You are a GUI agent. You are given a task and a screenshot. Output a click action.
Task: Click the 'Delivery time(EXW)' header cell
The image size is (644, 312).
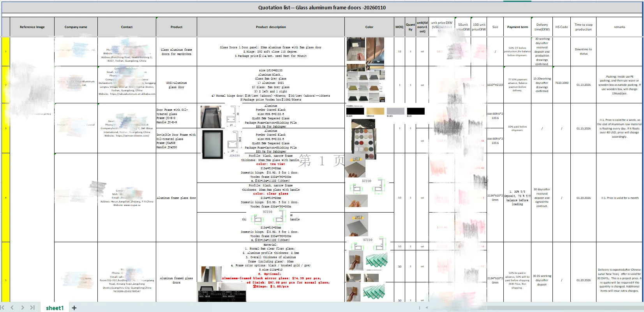coord(542,27)
